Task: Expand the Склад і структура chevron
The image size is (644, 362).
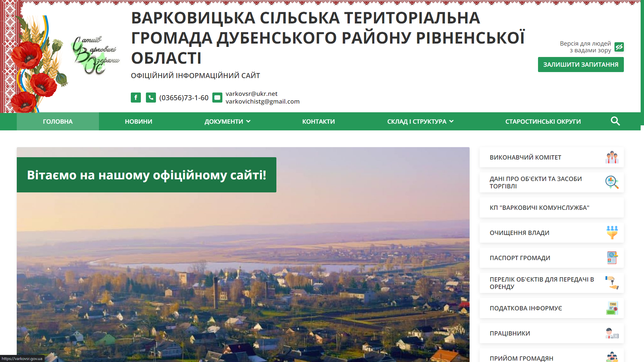Action: 451,121
